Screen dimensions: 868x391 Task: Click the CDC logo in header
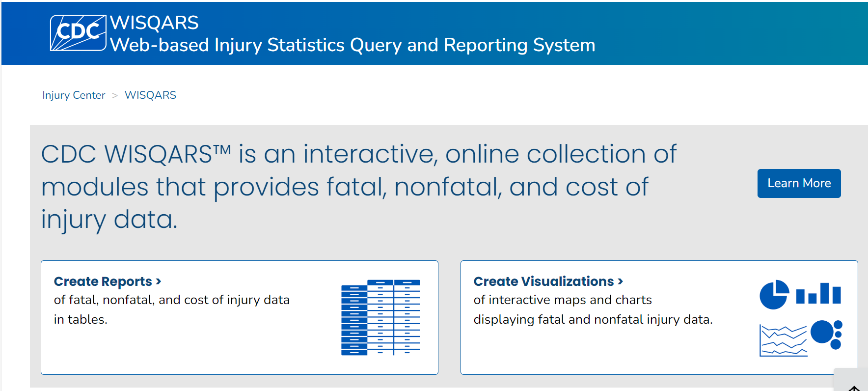point(78,33)
